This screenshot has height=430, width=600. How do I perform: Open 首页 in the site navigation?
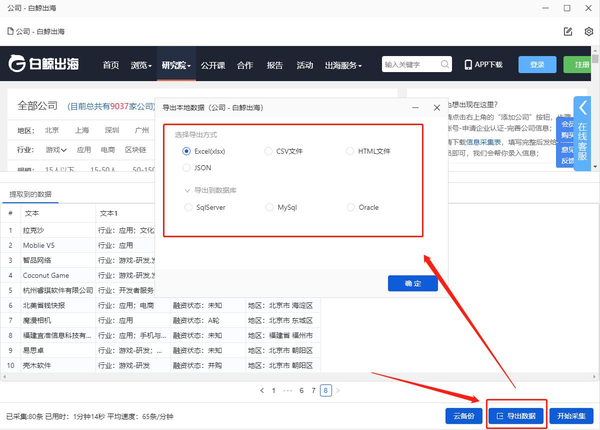pos(111,65)
